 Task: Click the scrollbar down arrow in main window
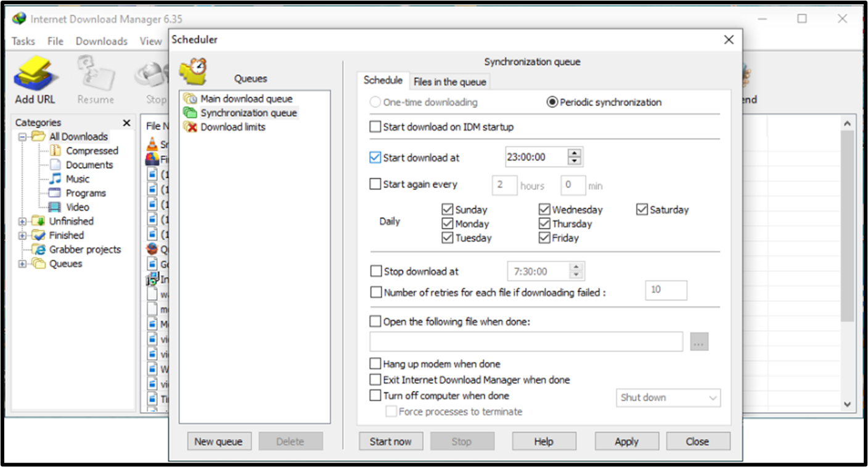click(848, 405)
